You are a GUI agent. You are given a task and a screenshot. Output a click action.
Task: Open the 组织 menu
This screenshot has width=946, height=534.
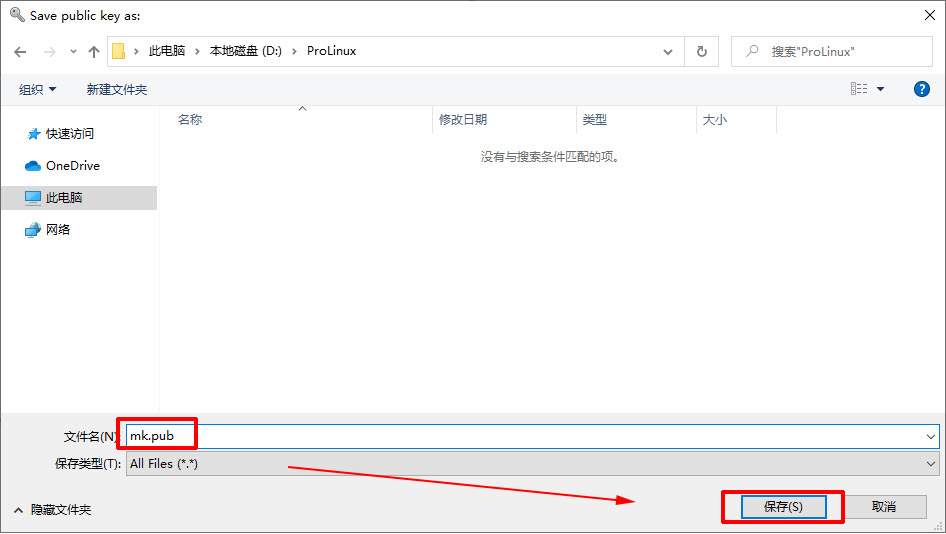pos(38,90)
